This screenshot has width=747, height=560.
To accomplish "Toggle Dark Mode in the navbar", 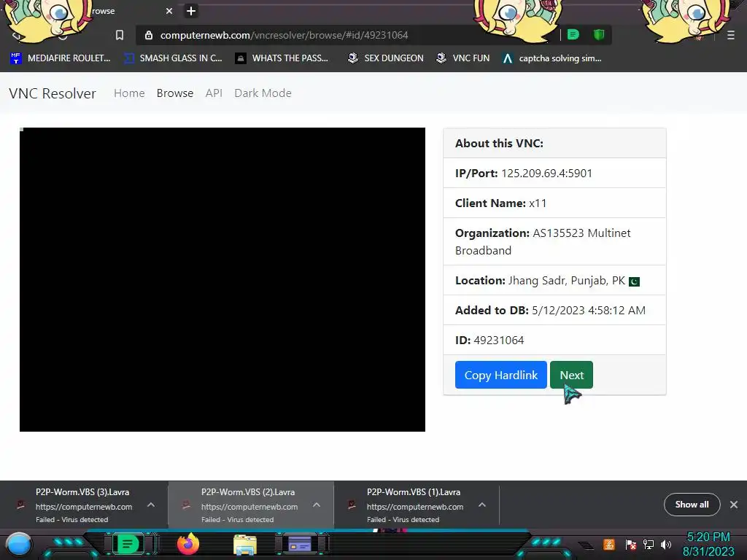I will pos(263,93).
